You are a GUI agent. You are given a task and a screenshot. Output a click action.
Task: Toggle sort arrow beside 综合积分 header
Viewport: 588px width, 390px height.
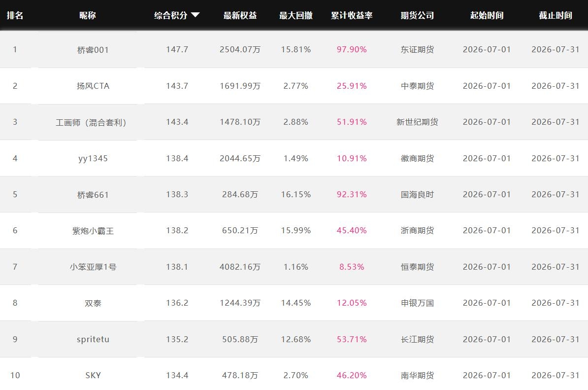tap(195, 15)
